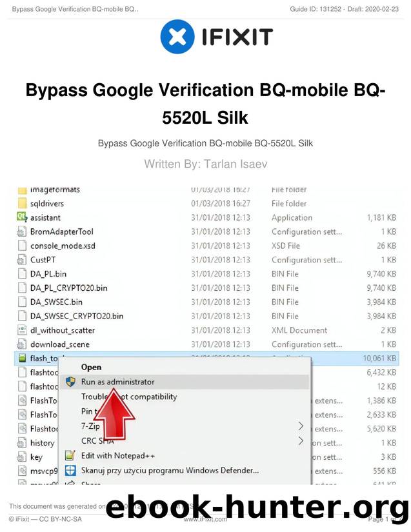The height and width of the screenshot is (532, 411).
Task: Click the Qt assistant application icon
Action: point(22,217)
